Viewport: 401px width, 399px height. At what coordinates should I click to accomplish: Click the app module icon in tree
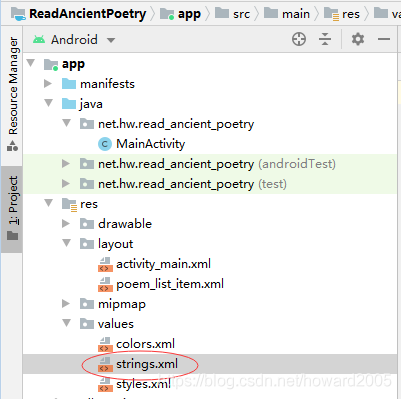(x=51, y=64)
